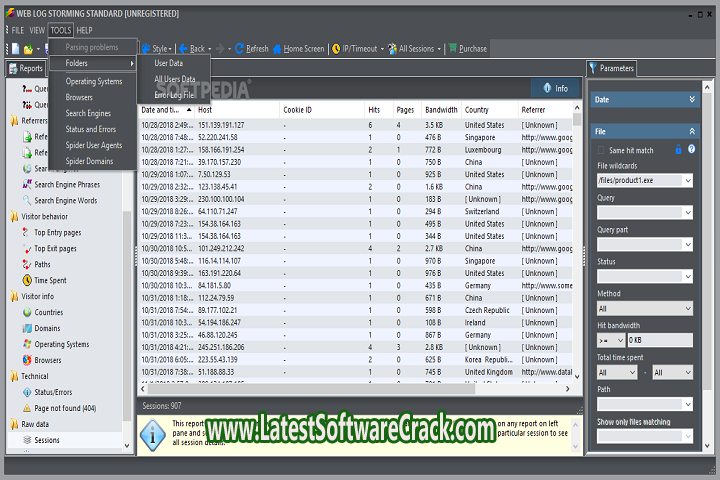Open the Countries report
This screenshot has height=480, width=720.
pyautogui.click(x=49, y=312)
